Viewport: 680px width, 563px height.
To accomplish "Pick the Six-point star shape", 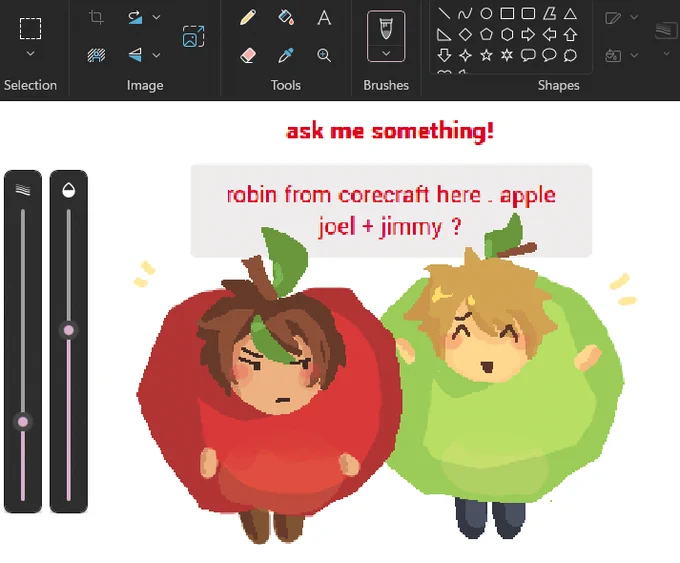I will click(x=507, y=55).
